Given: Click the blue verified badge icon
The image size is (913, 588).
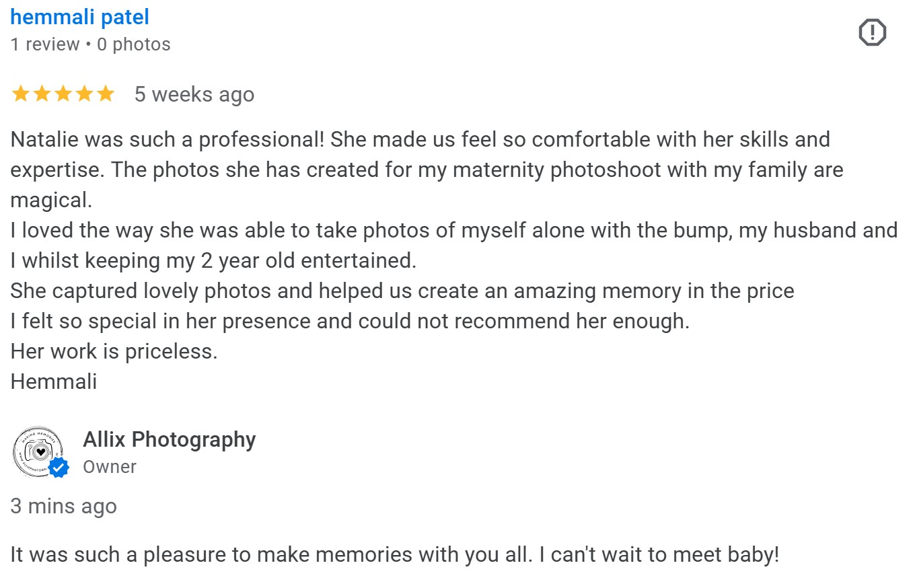Looking at the screenshot, I should [x=59, y=467].
